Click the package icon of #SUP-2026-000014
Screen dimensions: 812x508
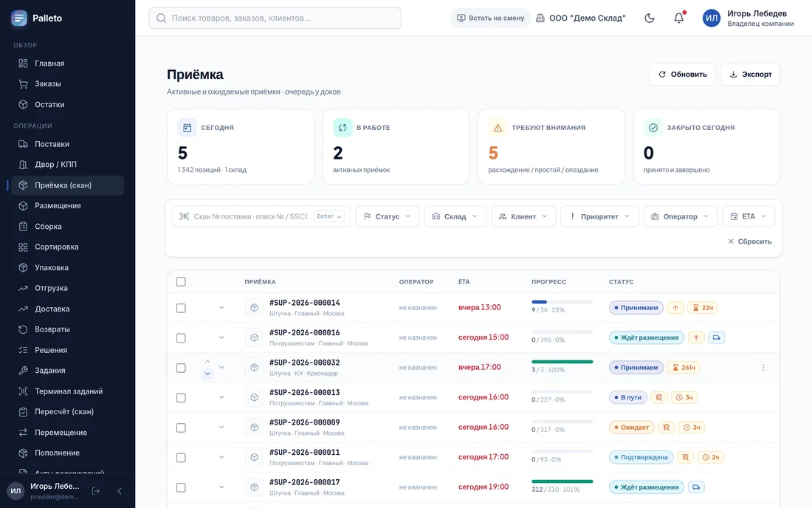254,308
